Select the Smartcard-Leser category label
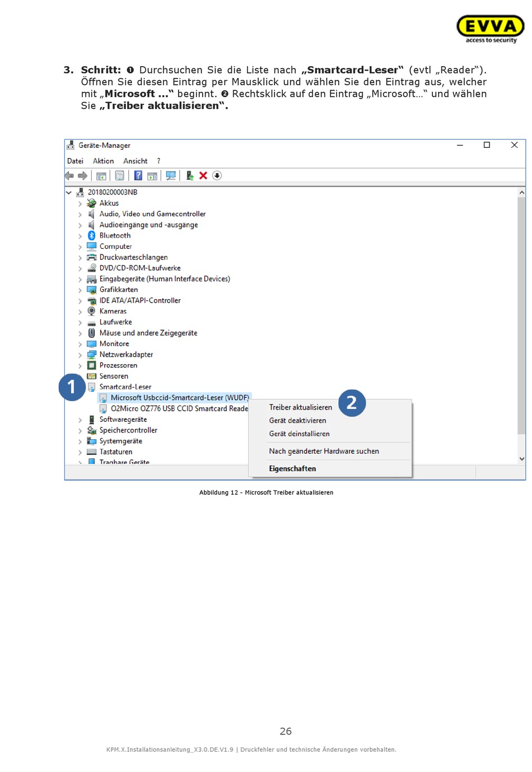The image size is (532, 772). click(125, 387)
